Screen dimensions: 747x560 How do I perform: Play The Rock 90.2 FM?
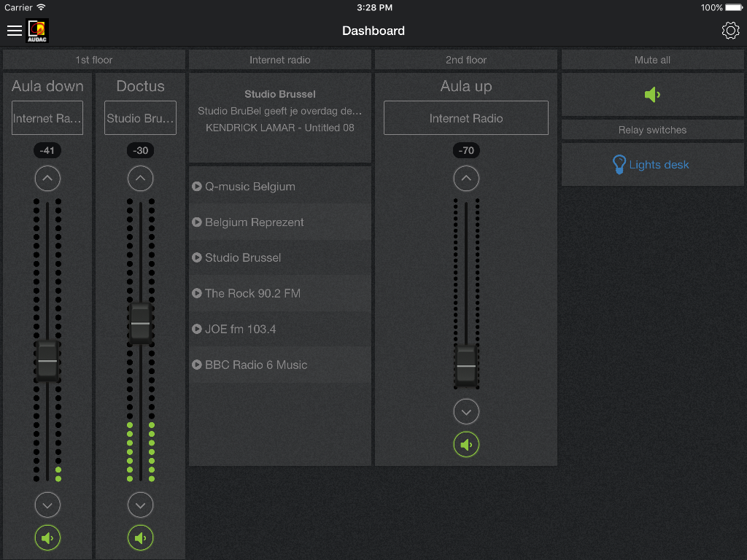pyautogui.click(x=280, y=293)
